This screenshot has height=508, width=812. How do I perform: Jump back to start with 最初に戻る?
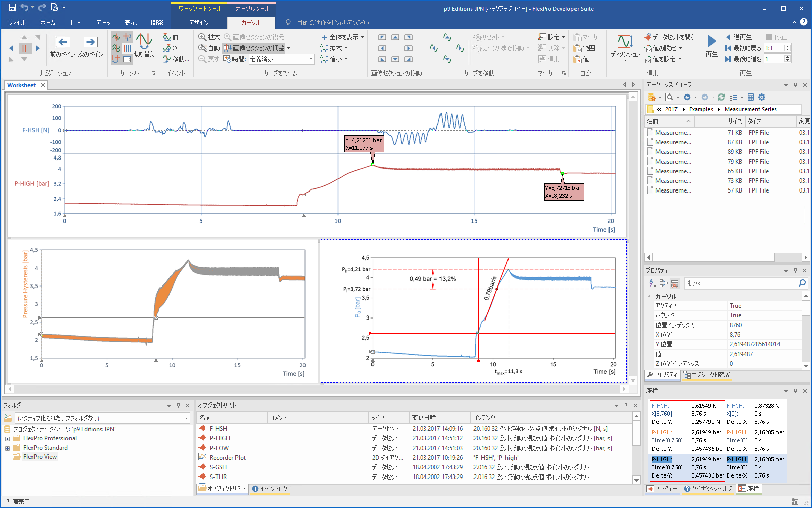[743, 48]
